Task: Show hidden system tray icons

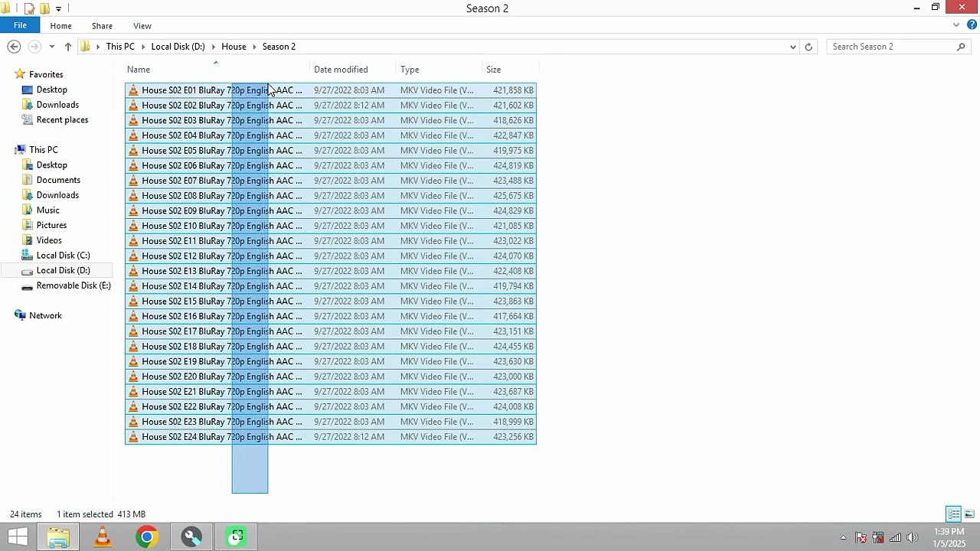Action: 843,537
